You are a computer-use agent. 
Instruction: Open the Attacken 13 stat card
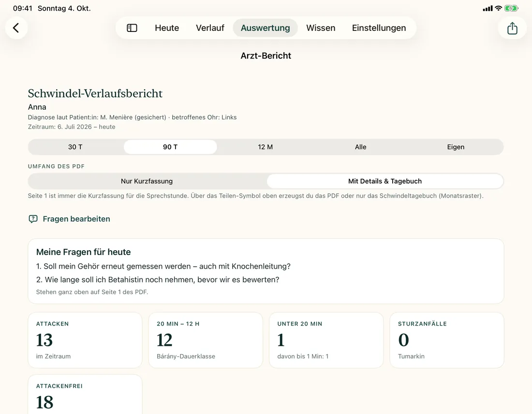click(x=85, y=340)
